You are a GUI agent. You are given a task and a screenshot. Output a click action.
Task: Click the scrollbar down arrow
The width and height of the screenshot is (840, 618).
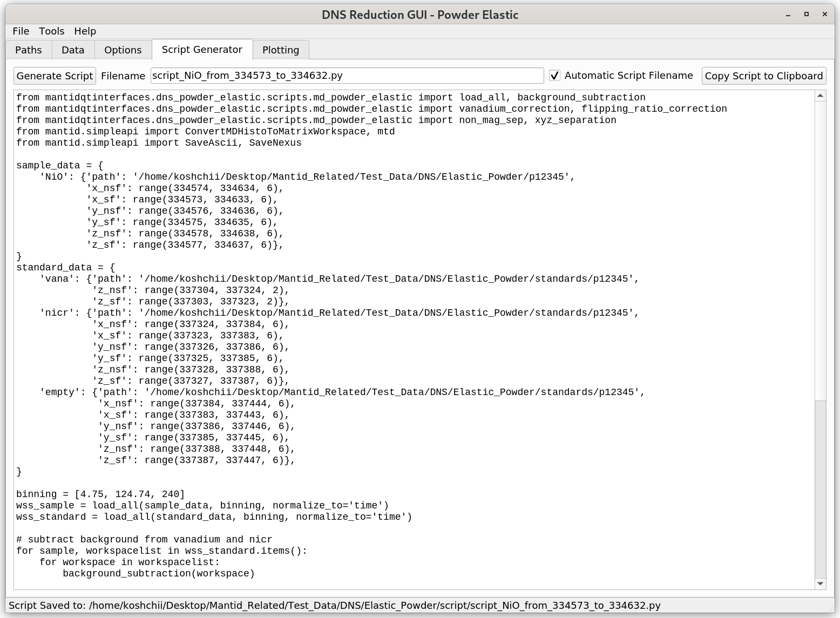click(820, 583)
